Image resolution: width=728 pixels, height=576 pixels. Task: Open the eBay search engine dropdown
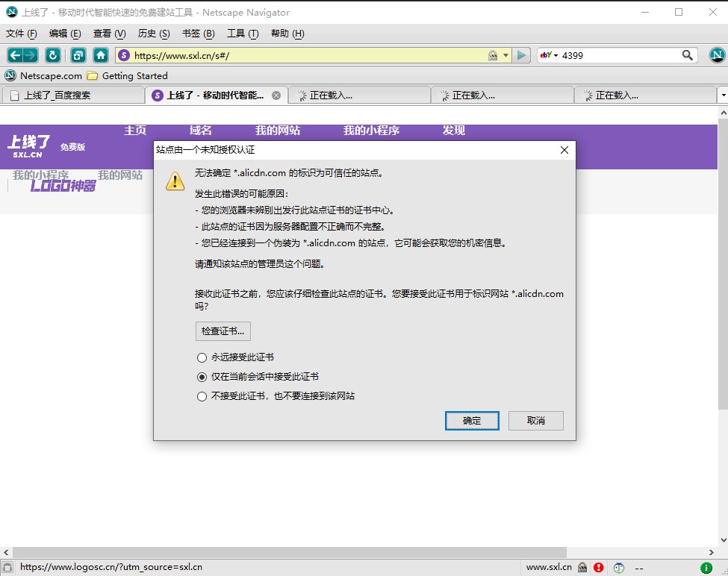point(549,55)
